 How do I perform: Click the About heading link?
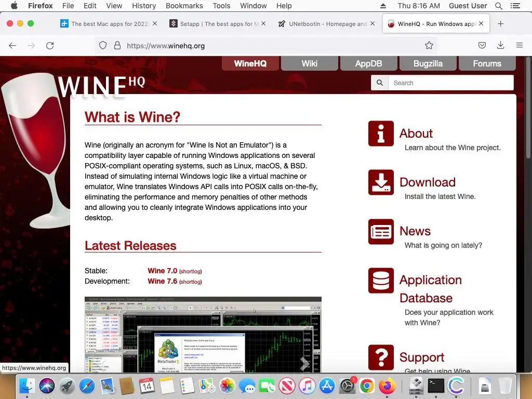pos(416,134)
